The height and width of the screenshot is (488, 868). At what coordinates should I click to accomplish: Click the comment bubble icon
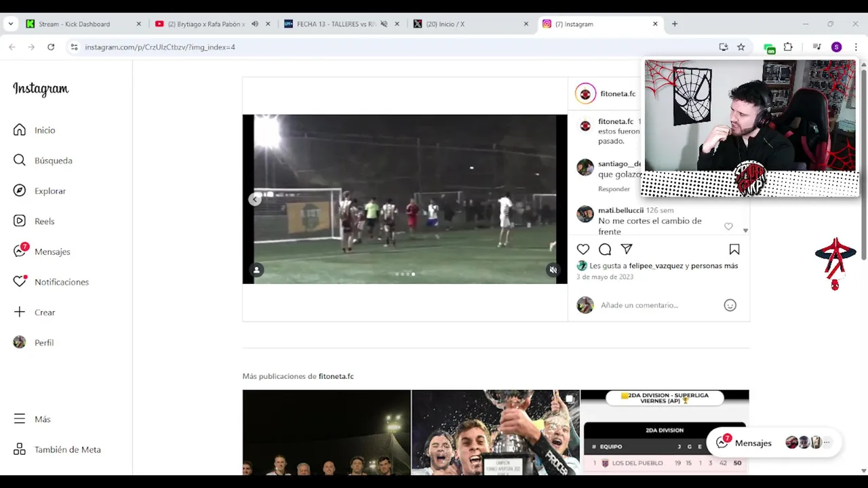point(605,249)
